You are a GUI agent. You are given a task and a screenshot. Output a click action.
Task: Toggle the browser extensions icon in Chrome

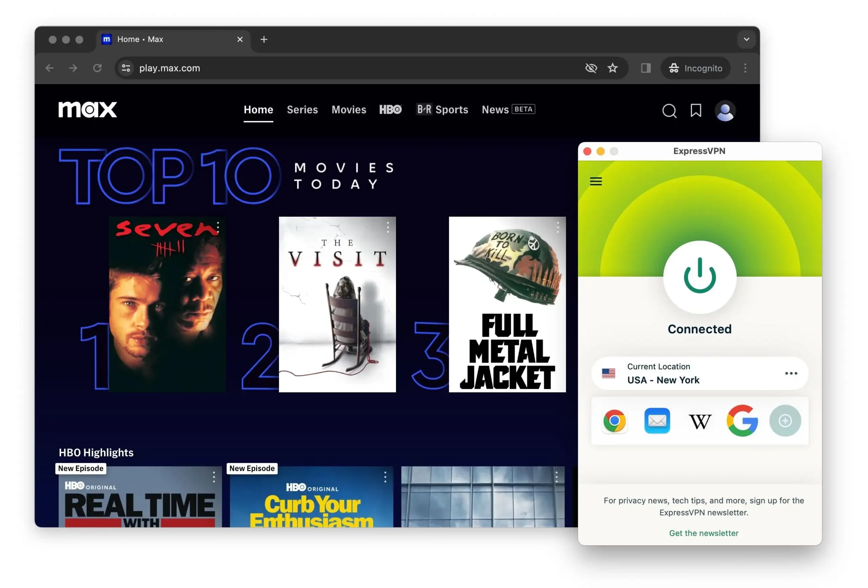pyautogui.click(x=646, y=67)
